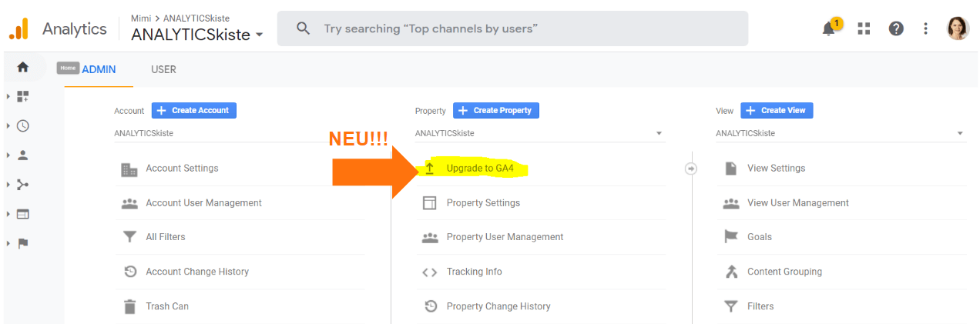Open the Customization dashboard icon in sidebar
980x324 pixels.
22,96
